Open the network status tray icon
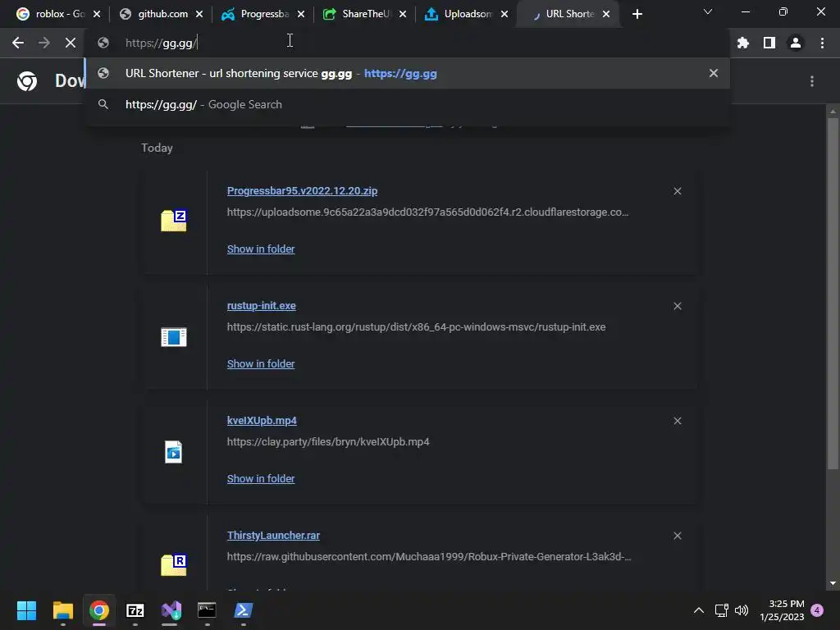This screenshot has width=840, height=630. 722,610
